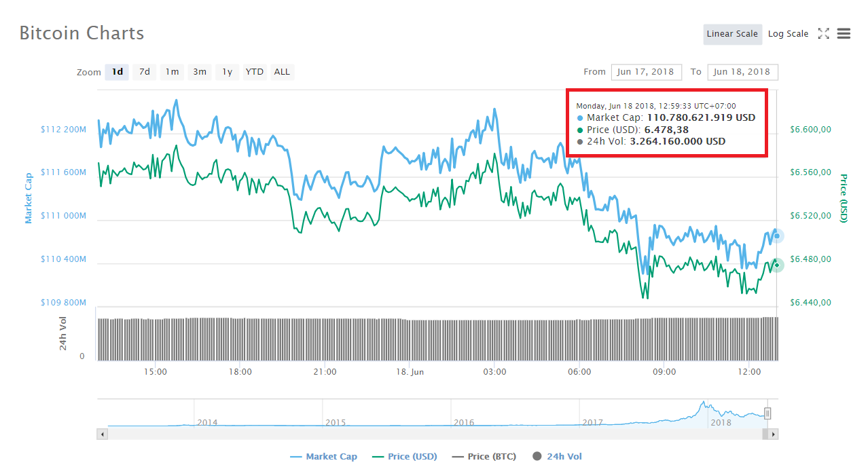
Task: Select the 1m zoom range
Action: click(x=173, y=72)
